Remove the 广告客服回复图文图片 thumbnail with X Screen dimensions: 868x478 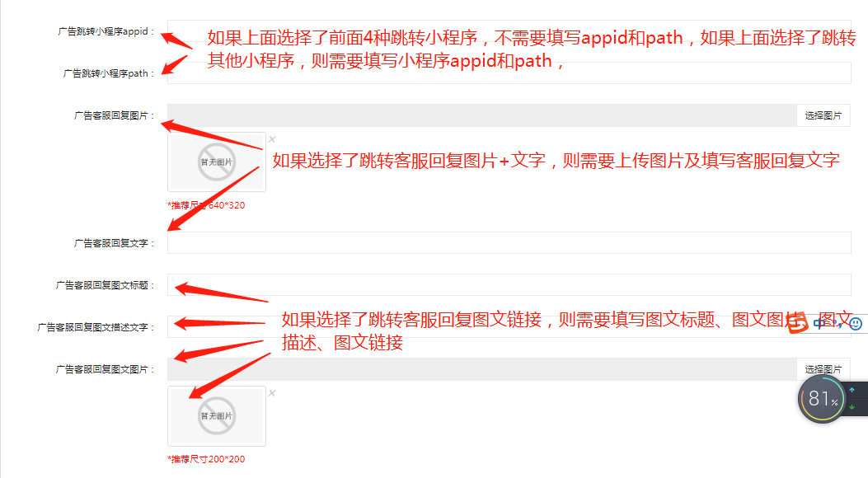tap(272, 393)
